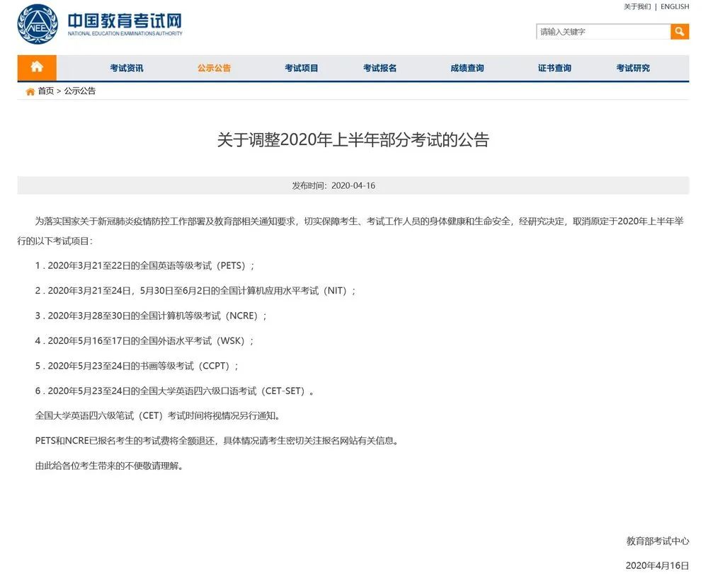
Task: Open the 考试资讯 menu
Action: click(x=126, y=67)
